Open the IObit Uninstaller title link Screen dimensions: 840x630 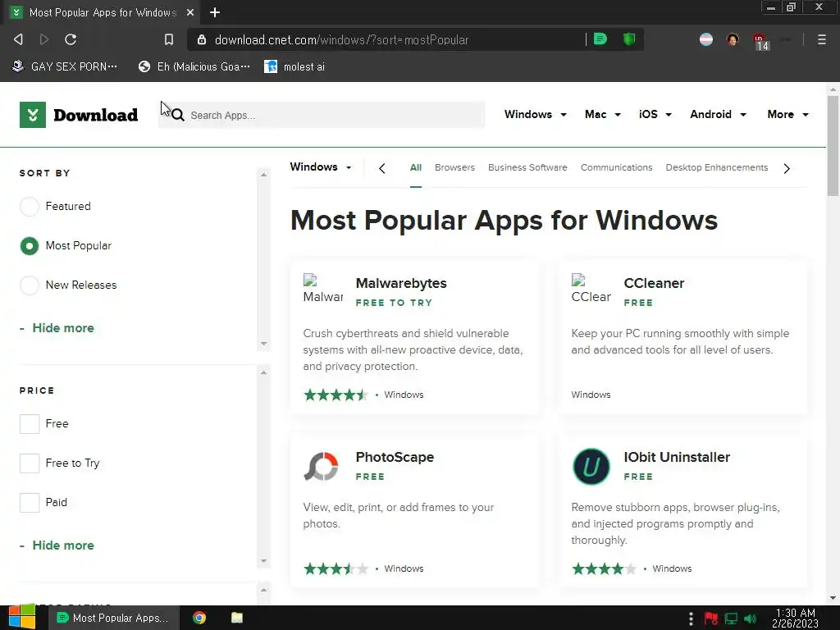point(677,457)
